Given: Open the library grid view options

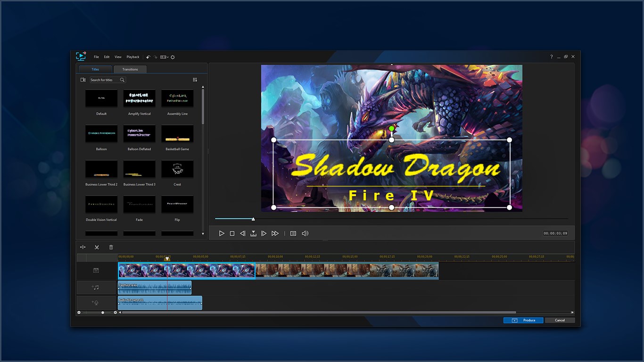Looking at the screenshot, I should pyautogui.click(x=195, y=80).
